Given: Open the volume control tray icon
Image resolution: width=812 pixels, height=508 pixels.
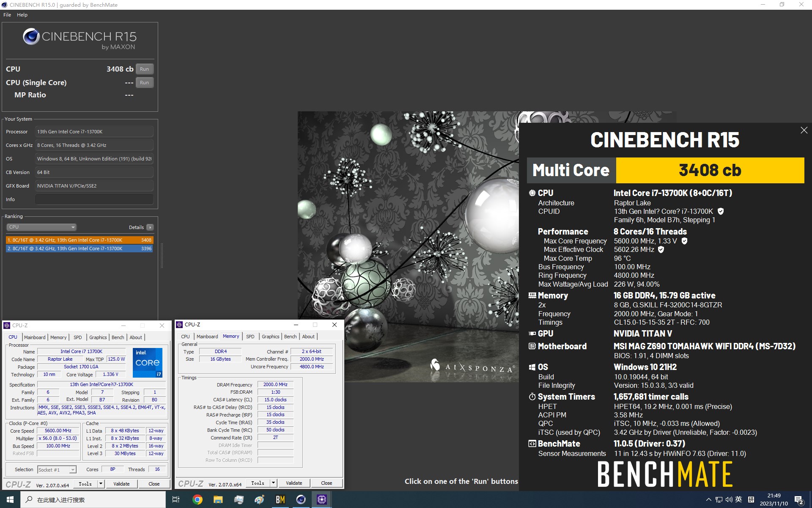Looking at the screenshot, I should [729, 500].
